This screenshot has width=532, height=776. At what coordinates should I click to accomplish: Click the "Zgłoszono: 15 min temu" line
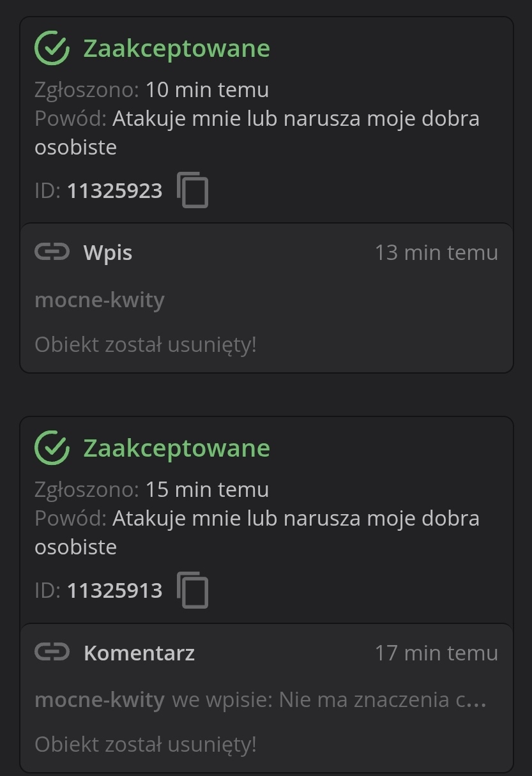[152, 489]
